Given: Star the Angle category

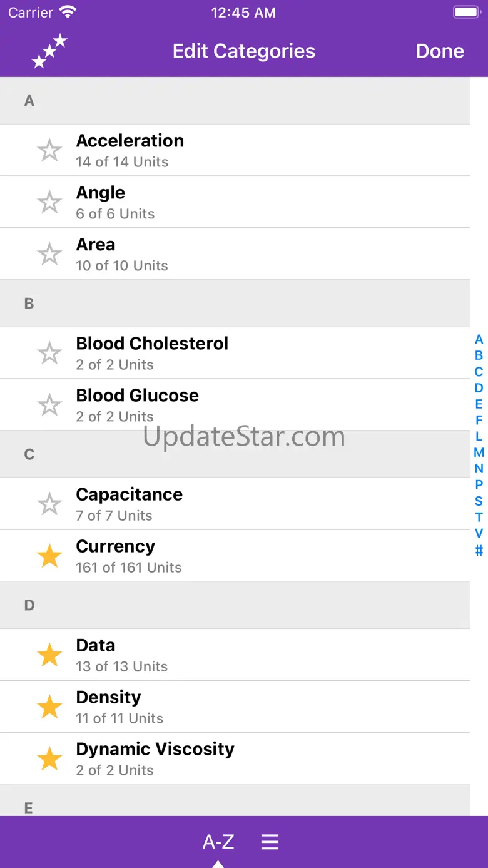Looking at the screenshot, I should (49, 203).
